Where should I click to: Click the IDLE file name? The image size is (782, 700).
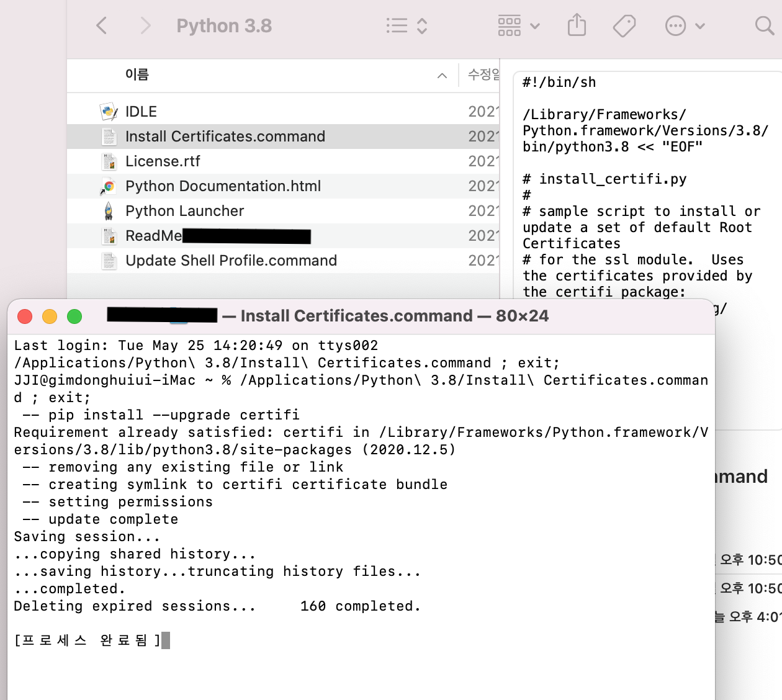coord(141,112)
